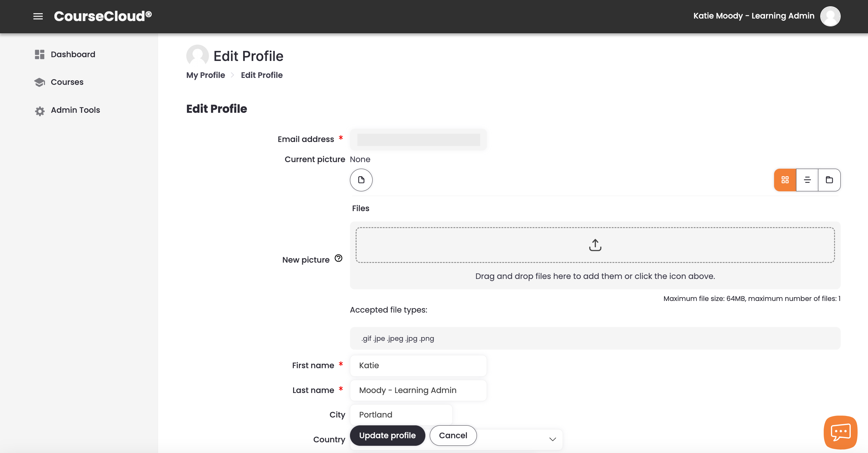Click the Email address field
868x453 pixels.
(418, 139)
